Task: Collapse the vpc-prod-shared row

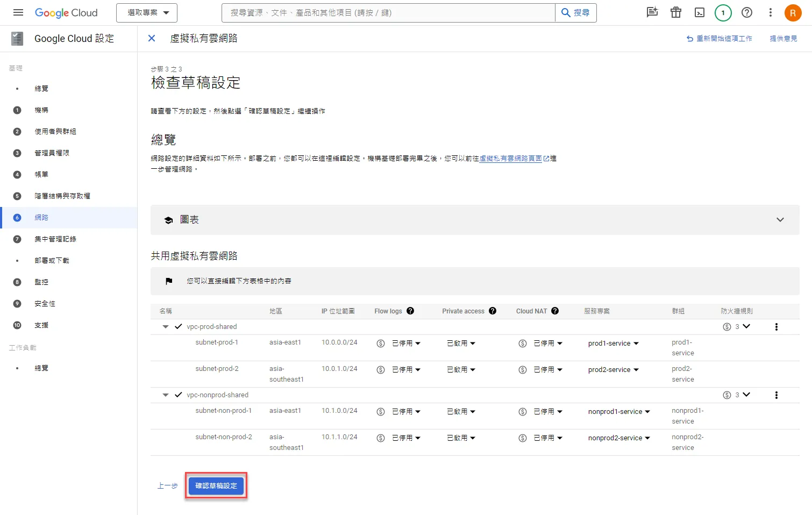Action: tap(166, 327)
